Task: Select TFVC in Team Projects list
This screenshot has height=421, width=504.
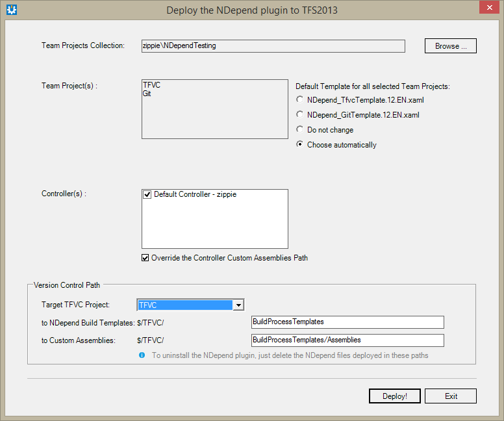Action: (x=152, y=85)
